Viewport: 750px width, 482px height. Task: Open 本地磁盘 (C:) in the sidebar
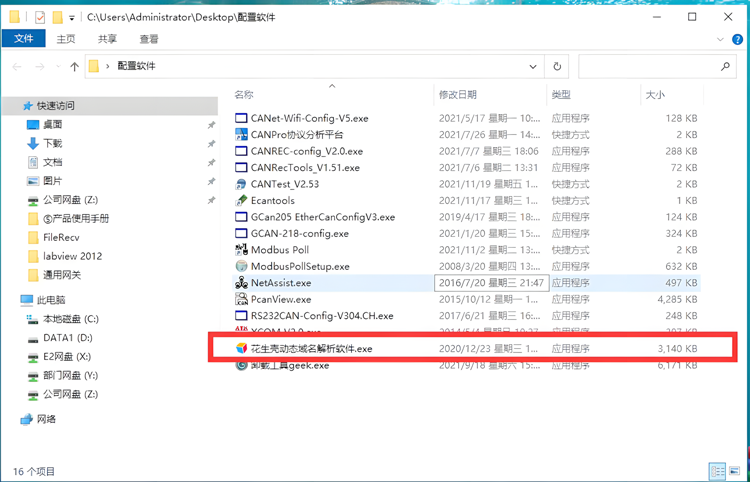(x=69, y=319)
